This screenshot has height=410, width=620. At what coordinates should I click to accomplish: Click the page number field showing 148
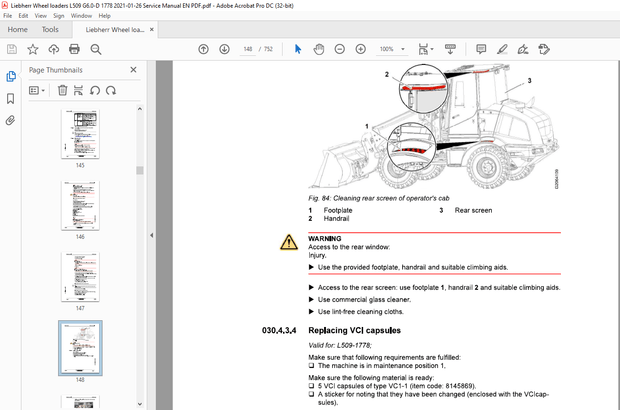248,49
